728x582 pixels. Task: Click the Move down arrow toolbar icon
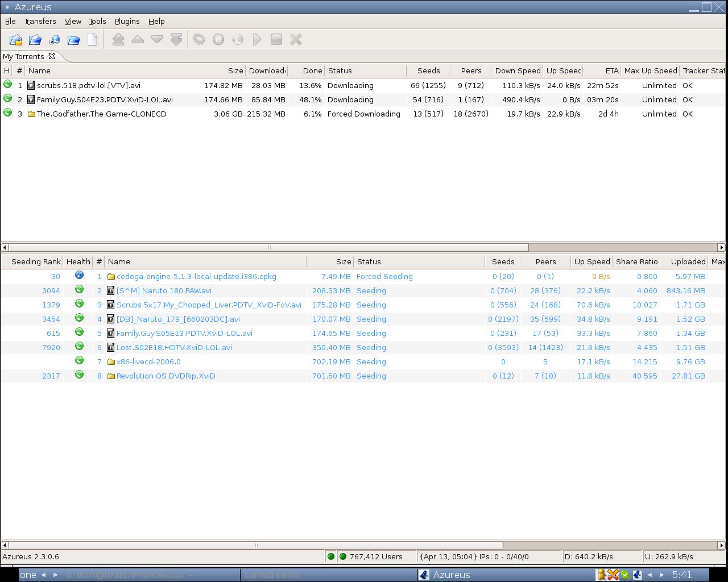[157, 40]
